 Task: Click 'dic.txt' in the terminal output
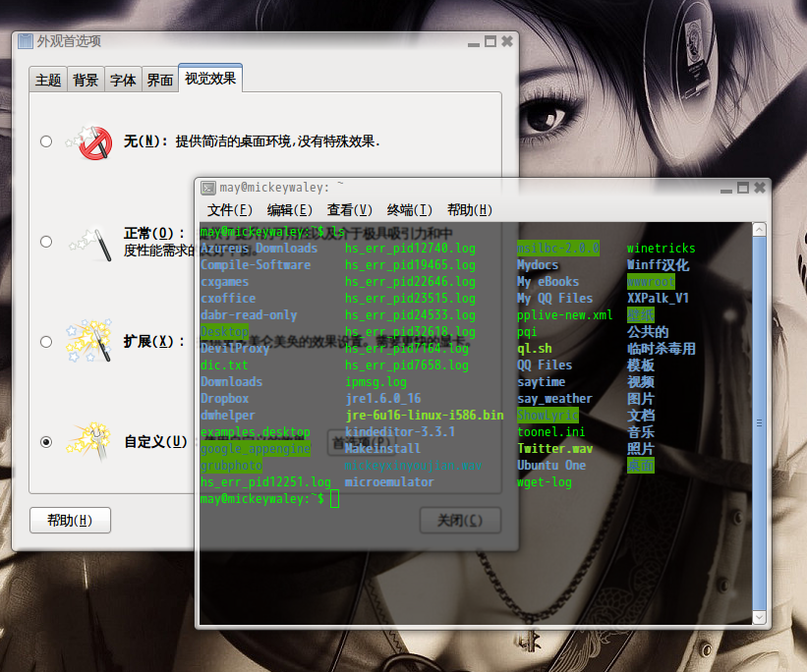(x=224, y=365)
